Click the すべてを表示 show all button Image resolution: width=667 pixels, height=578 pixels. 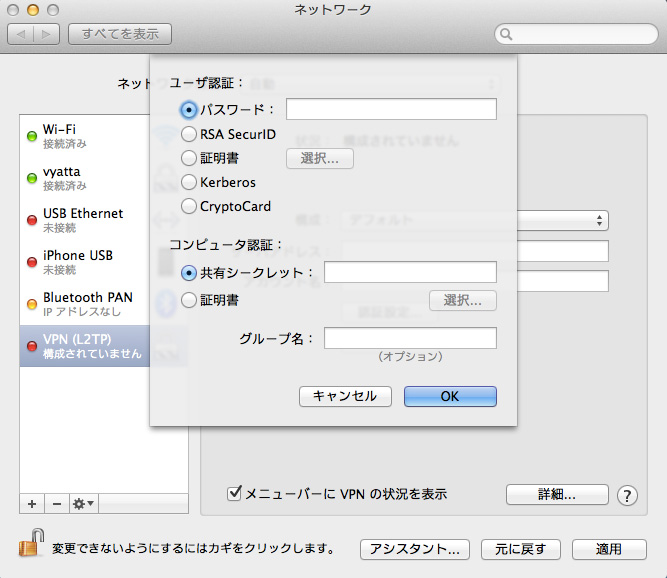pos(120,35)
